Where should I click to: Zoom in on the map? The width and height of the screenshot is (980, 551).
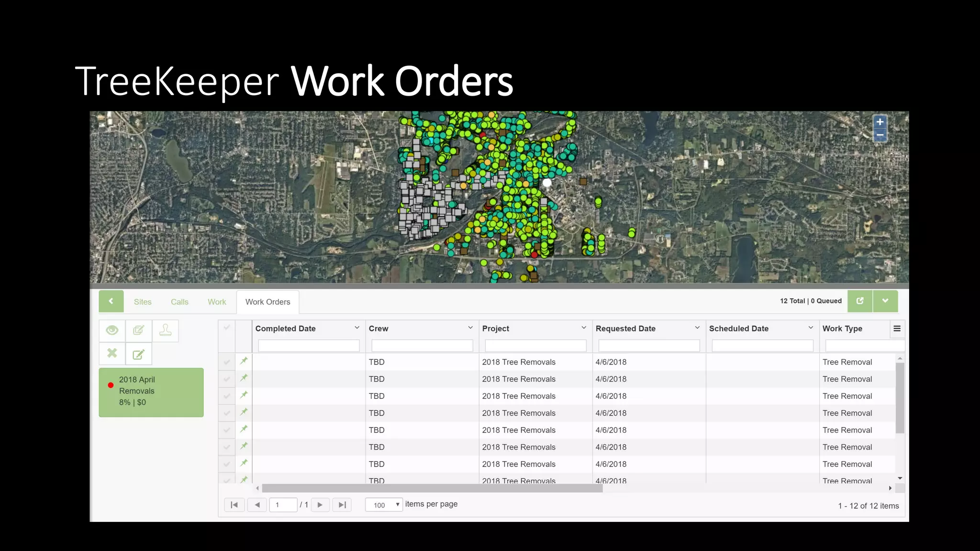(x=880, y=122)
